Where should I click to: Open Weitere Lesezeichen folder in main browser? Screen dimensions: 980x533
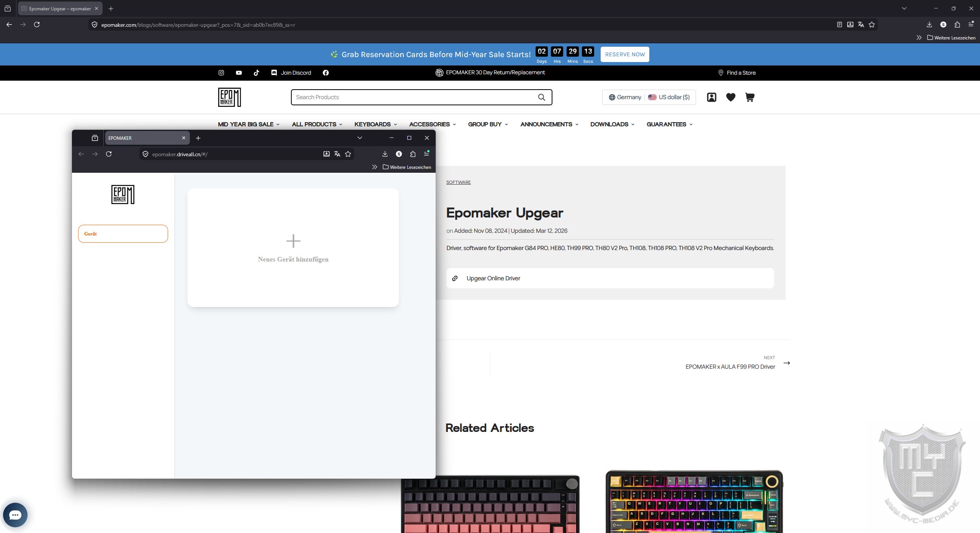(951, 38)
